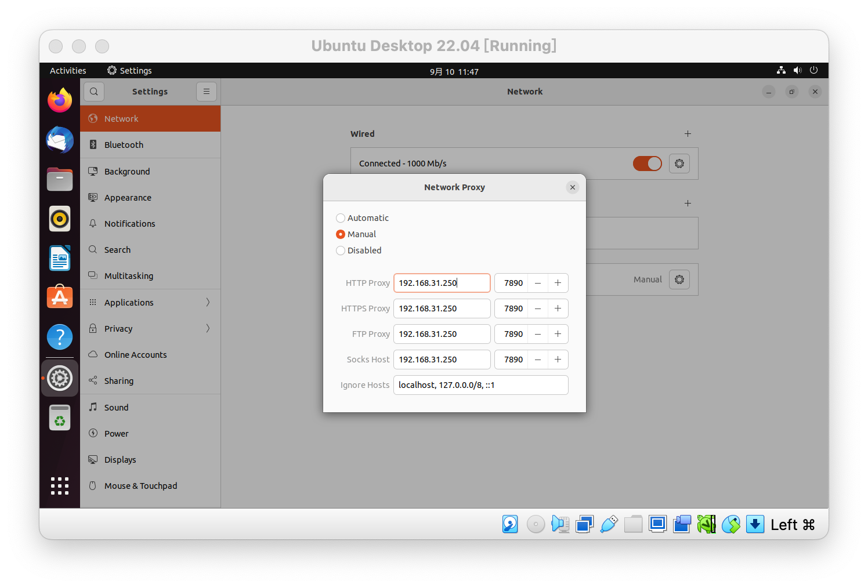
Task: Open LibreOffice Writer from the dock
Action: (60, 258)
